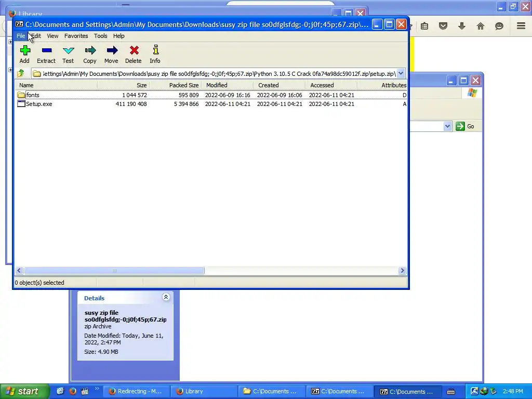Click the Windows flag logo in Explorer

472,93
